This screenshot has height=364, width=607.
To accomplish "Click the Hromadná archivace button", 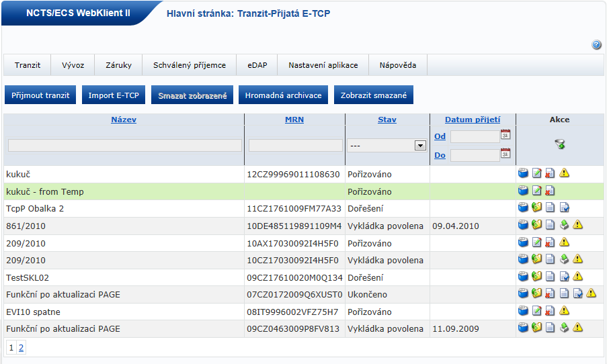I will [283, 95].
